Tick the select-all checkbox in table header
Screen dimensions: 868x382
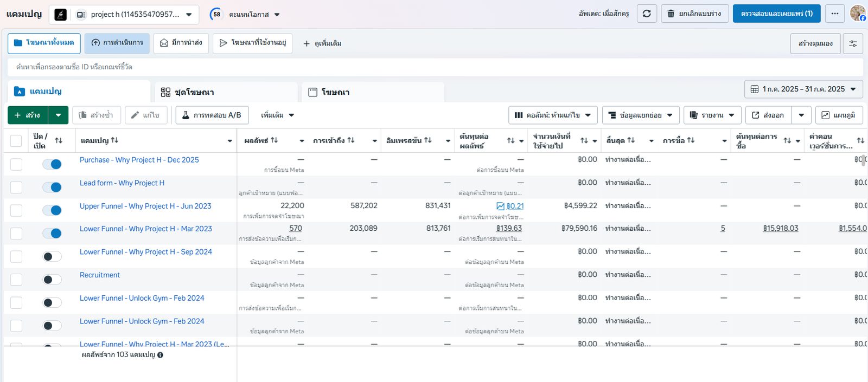coord(16,141)
